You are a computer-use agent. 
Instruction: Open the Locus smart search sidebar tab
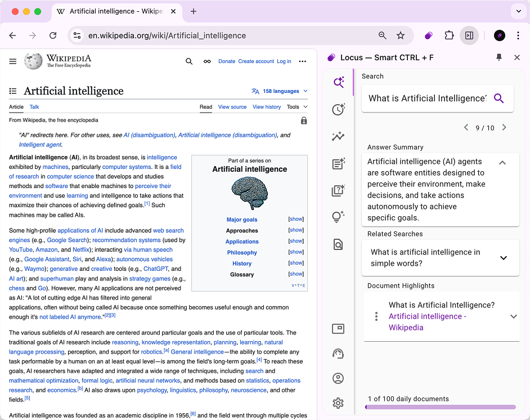coord(338,82)
